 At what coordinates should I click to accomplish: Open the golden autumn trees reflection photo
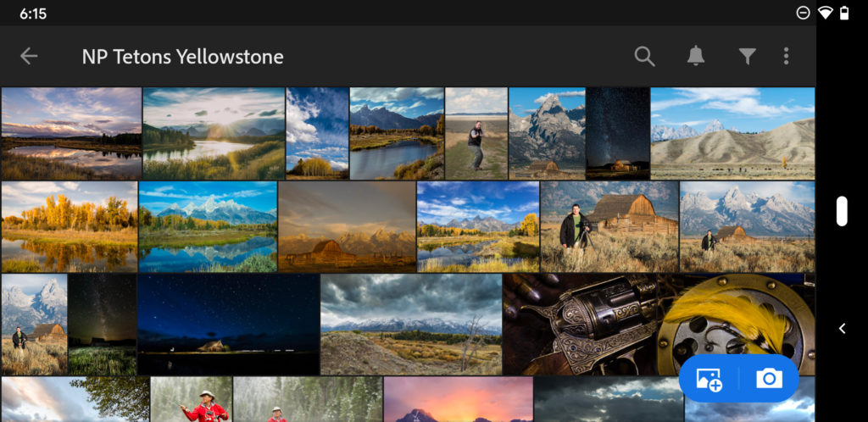(70, 227)
